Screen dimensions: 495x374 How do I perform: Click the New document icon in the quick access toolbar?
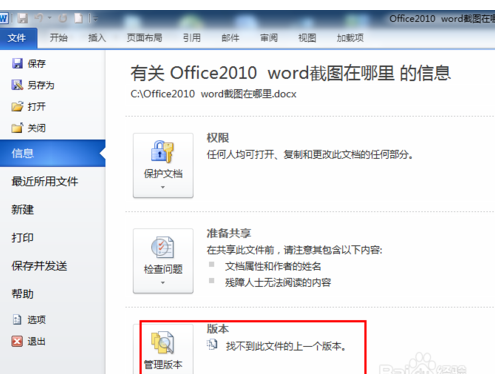coord(78,18)
